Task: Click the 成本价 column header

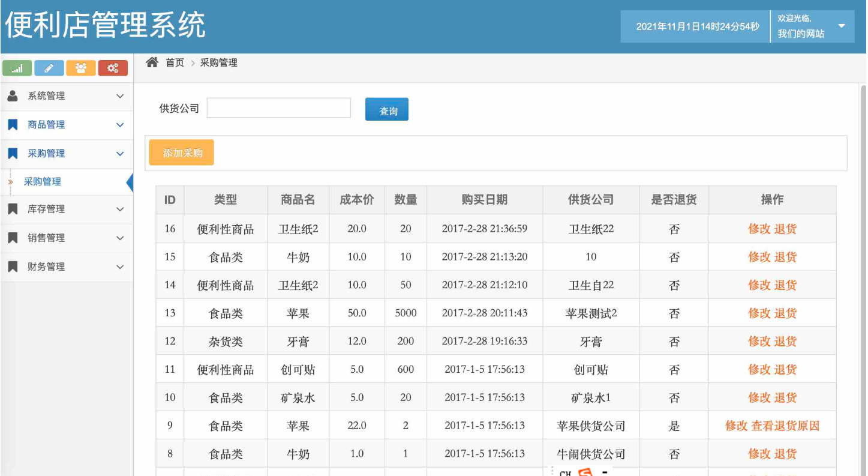Action: tap(357, 200)
